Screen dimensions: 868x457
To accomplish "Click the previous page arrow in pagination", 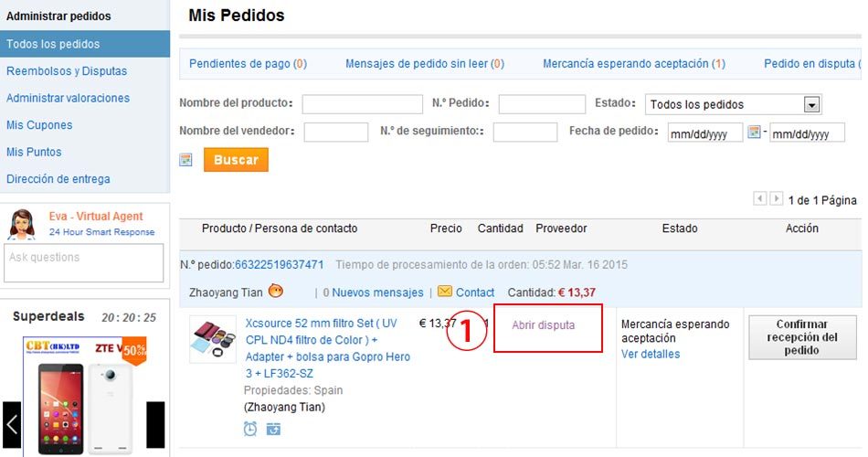I will [x=760, y=199].
